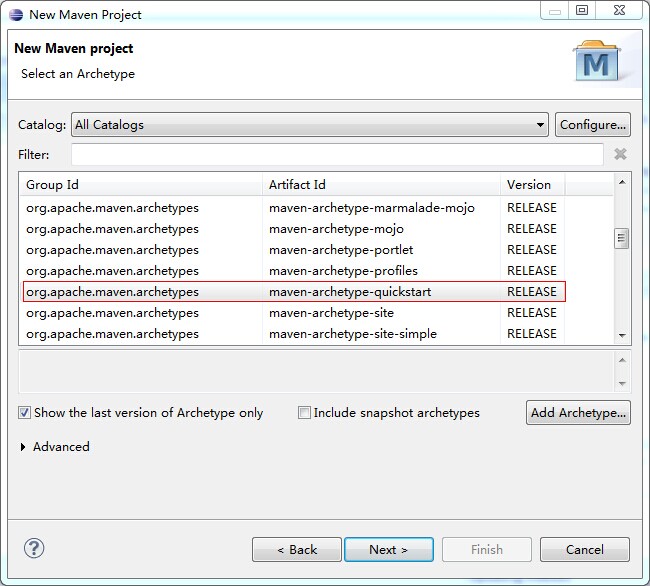650x586 pixels.
Task: Click the Eclipse icon in the title bar
Action: [16, 15]
